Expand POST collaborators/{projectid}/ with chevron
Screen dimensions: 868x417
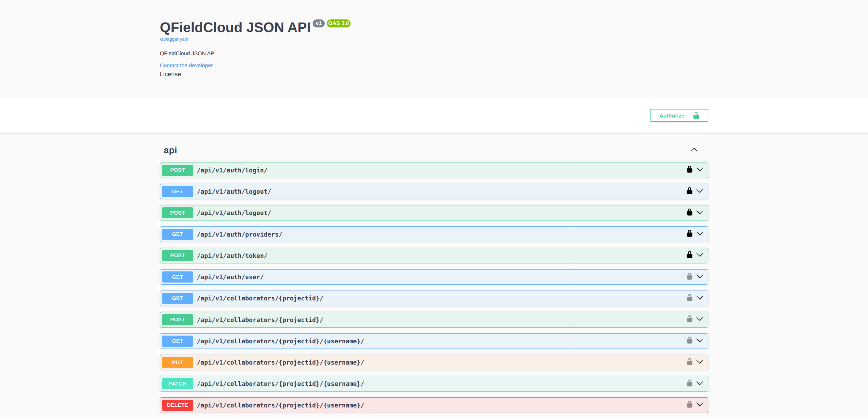tap(700, 319)
